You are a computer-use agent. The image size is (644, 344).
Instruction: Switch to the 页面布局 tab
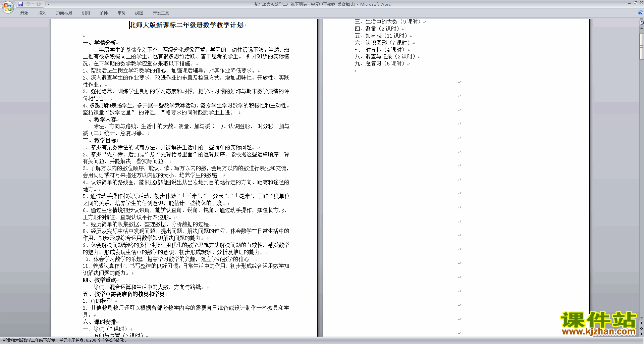click(x=64, y=13)
